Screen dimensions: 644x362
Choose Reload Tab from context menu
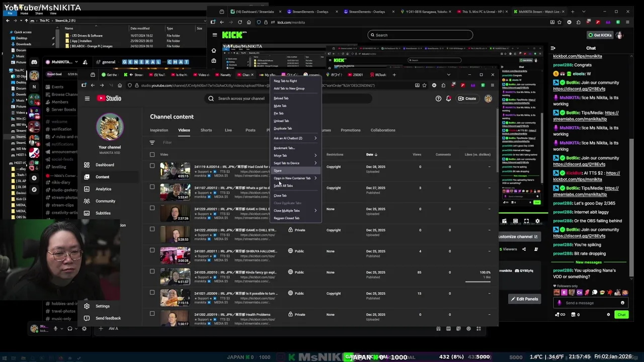pyautogui.click(x=295, y=99)
